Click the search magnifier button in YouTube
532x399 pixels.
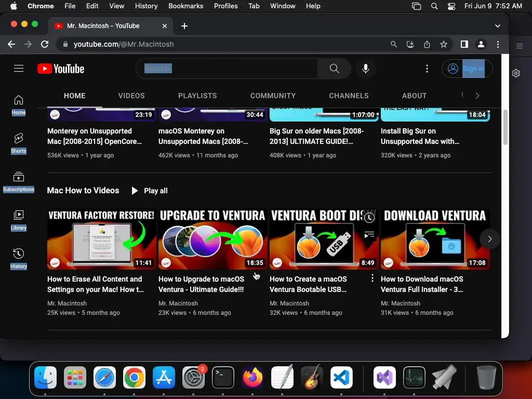pyautogui.click(x=334, y=69)
